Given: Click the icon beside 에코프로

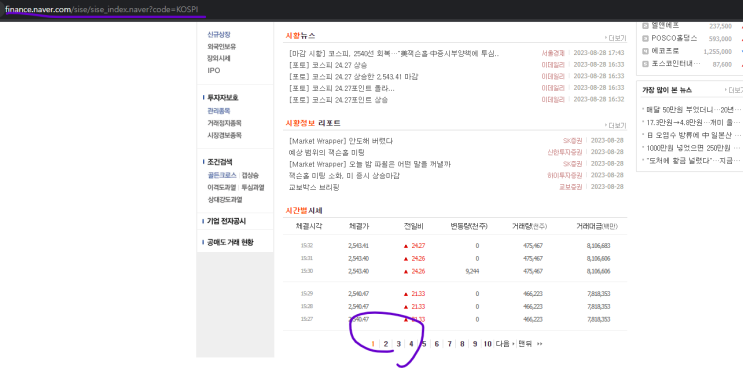Looking at the screenshot, I should click(645, 51).
